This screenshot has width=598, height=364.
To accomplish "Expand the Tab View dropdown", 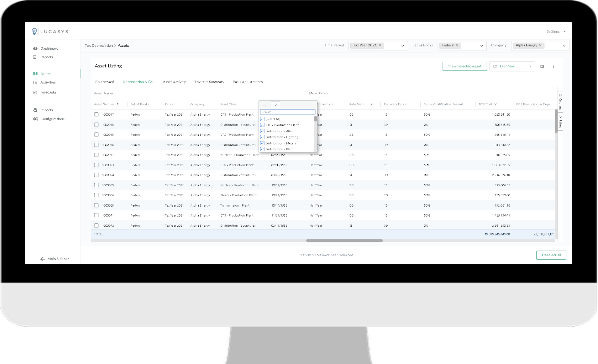I will [x=530, y=66].
